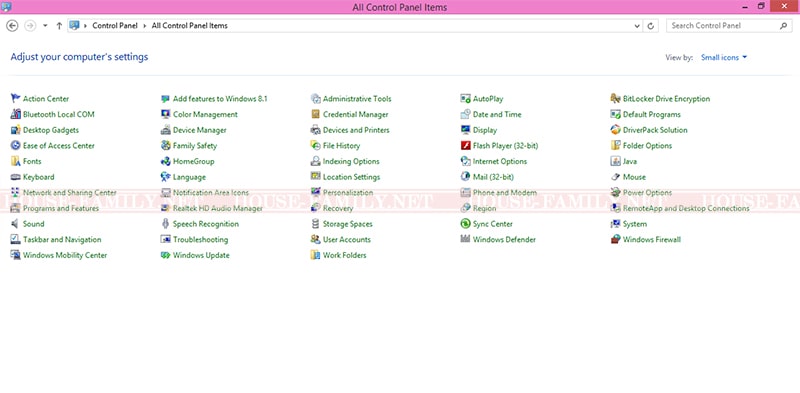The width and height of the screenshot is (800, 393).
Task: Click the Windows Defender icon
Action: click(x=465, y=239)
